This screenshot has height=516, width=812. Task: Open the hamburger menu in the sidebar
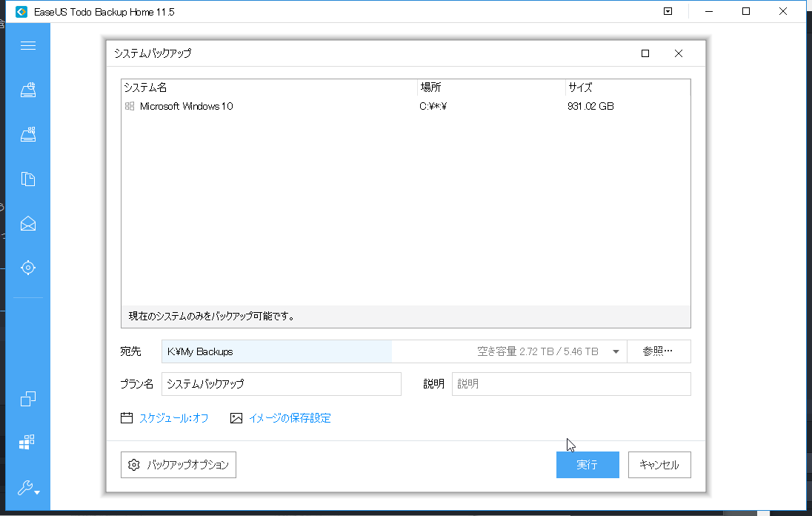coord(28,46)
